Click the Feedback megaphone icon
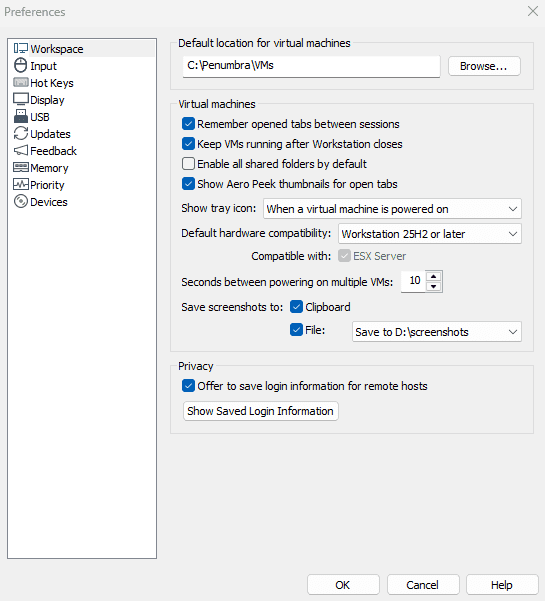This screenshot has height=601, width=545. tap(21, 150)
